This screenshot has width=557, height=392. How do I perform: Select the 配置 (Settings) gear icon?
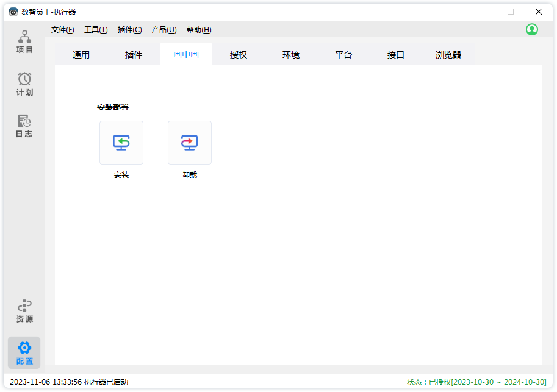point(24,348)
